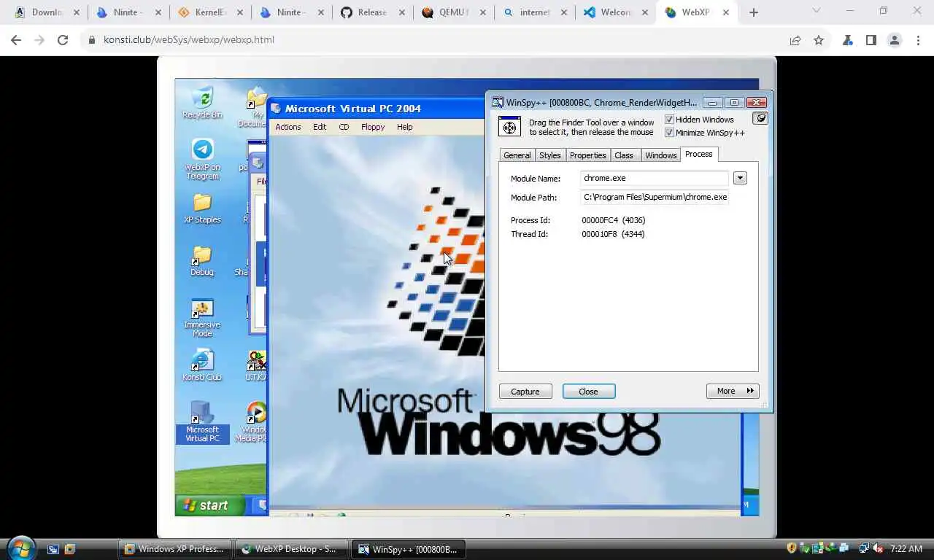Click Process Id value 00000FC4 (4036)
934x560 pixels.
tap(614, 220)
